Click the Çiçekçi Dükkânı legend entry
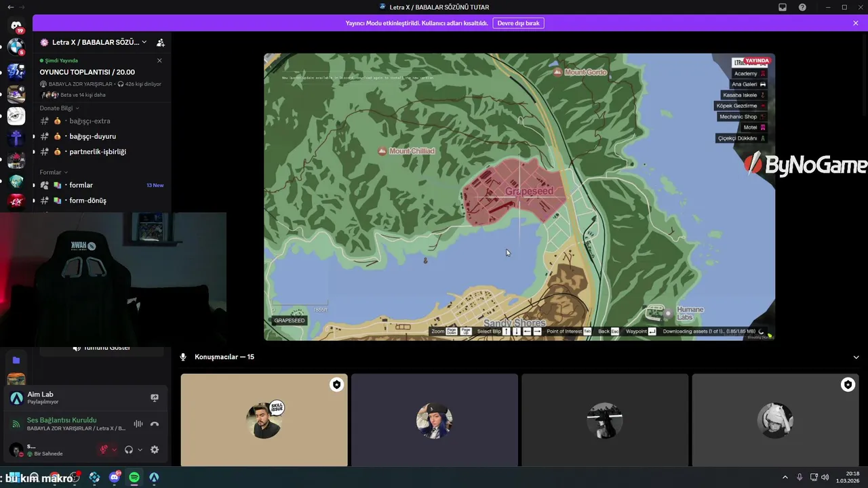Screen dimensions: 868x488 point(741,138)
